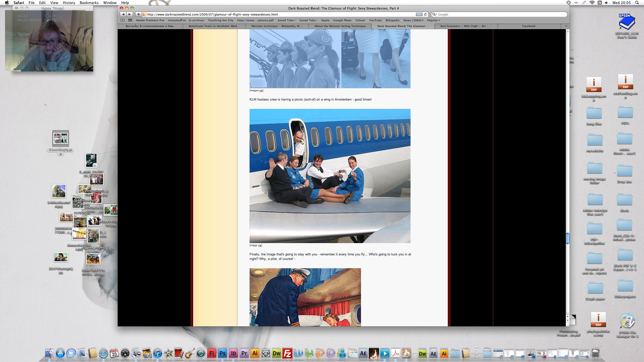Open a new tab with plus icon

[x=566, y=26]
